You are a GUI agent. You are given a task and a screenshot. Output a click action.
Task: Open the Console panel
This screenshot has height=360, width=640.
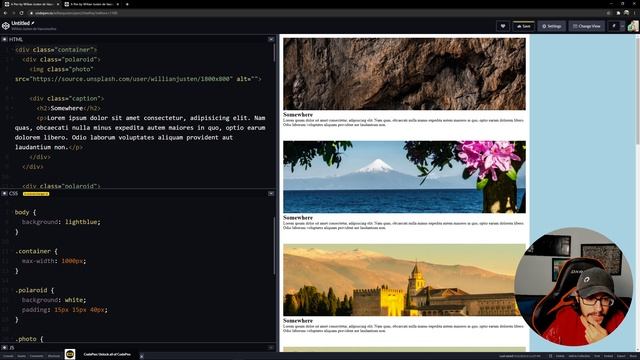click(8, 356)
